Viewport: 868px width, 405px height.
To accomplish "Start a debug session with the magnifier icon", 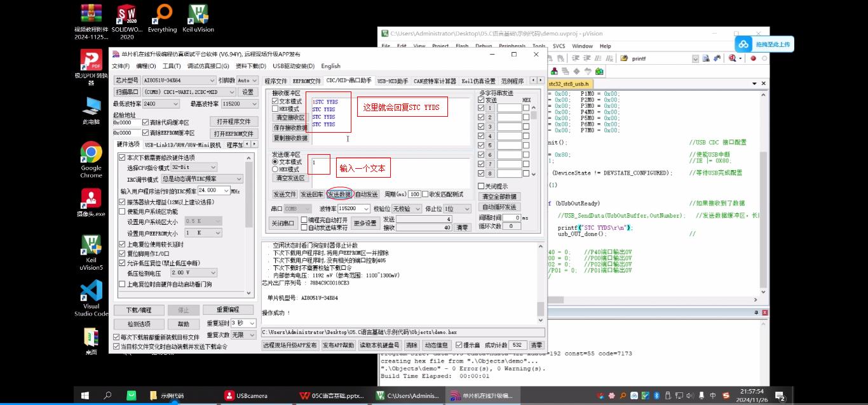I will 732,58.
